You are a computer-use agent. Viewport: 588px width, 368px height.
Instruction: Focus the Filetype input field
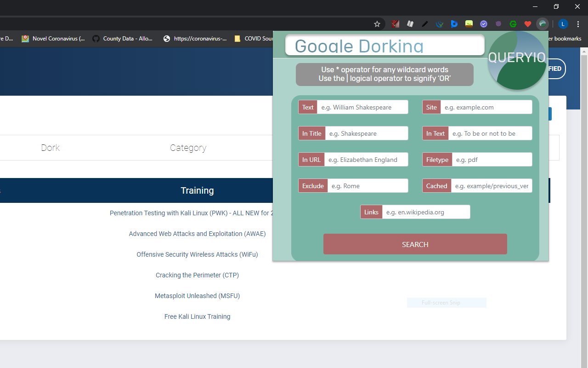click(492, 159)
